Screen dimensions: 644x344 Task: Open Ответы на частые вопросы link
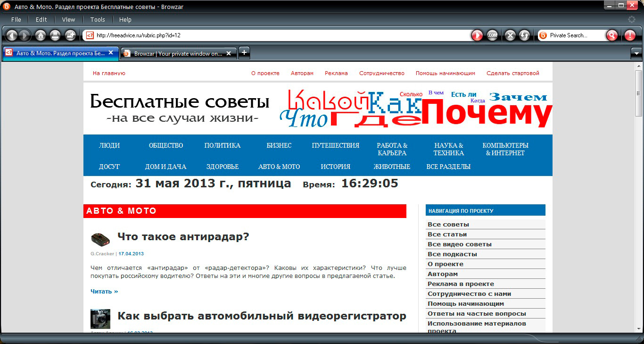pos(477,314)
